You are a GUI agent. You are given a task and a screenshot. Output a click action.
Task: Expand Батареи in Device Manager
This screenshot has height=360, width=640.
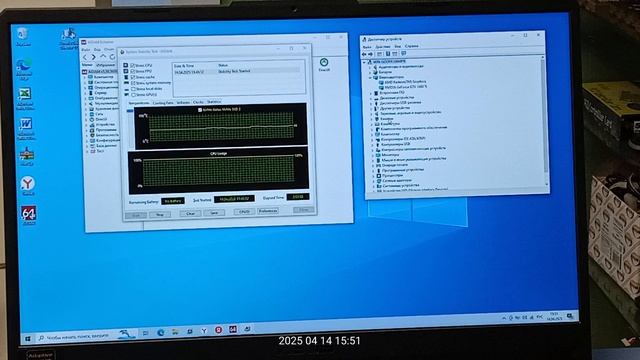(x=370, y=72)
